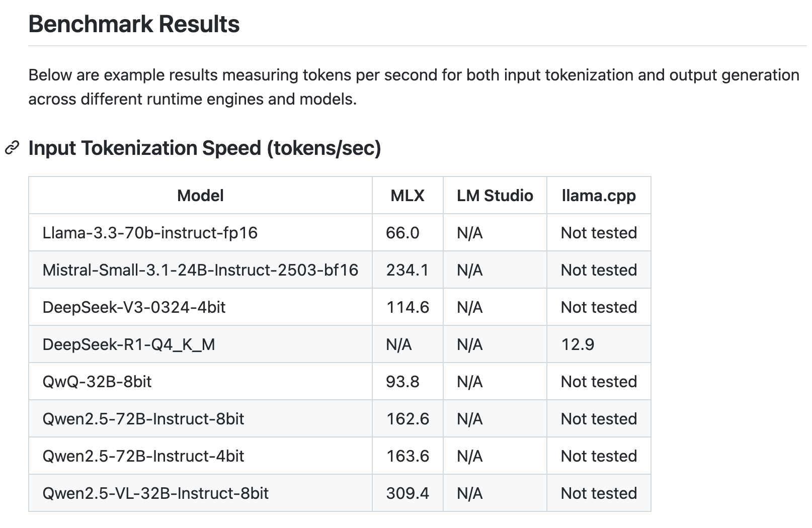Click the DeepSeek-V3-0324-4bit model name

point(134,307)
